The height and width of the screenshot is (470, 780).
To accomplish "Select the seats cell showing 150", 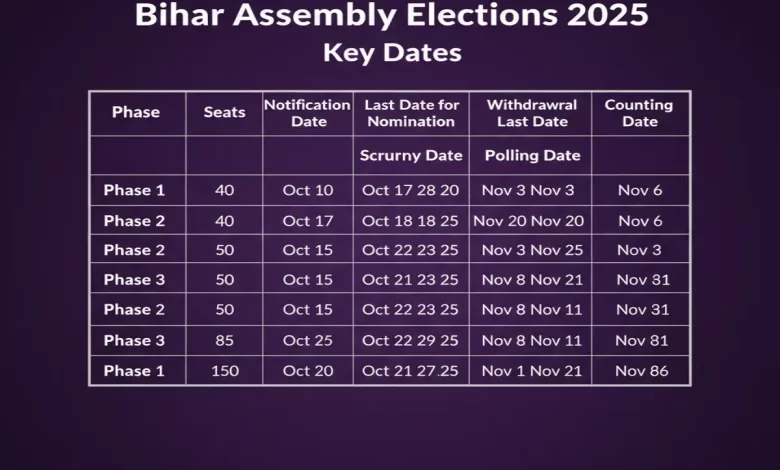I will tap(224, 370).
